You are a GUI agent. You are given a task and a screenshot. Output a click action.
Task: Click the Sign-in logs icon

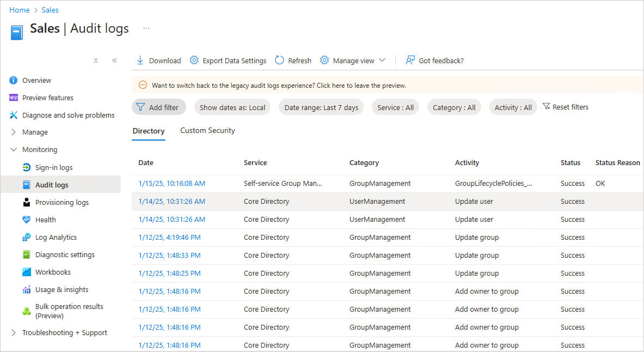tap(27, 167)
